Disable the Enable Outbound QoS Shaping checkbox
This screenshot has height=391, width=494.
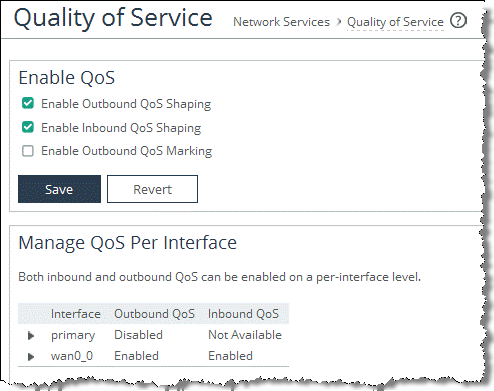click(28, 103)
